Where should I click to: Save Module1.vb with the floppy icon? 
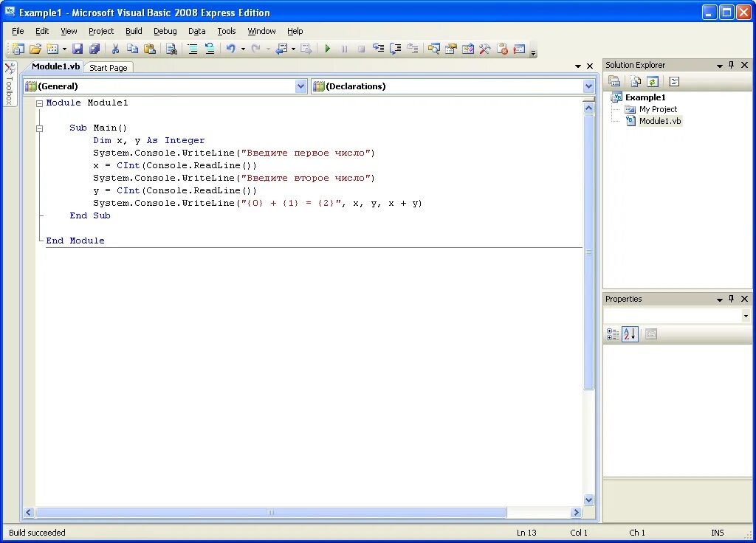tap(78, 49)
